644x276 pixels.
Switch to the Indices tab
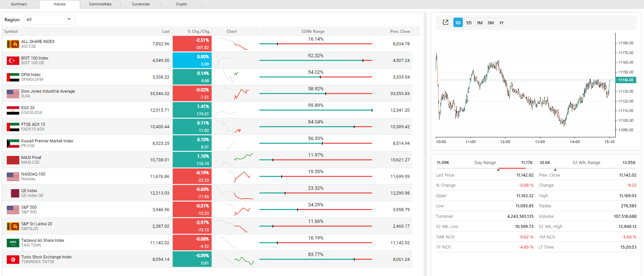point(60,4)
